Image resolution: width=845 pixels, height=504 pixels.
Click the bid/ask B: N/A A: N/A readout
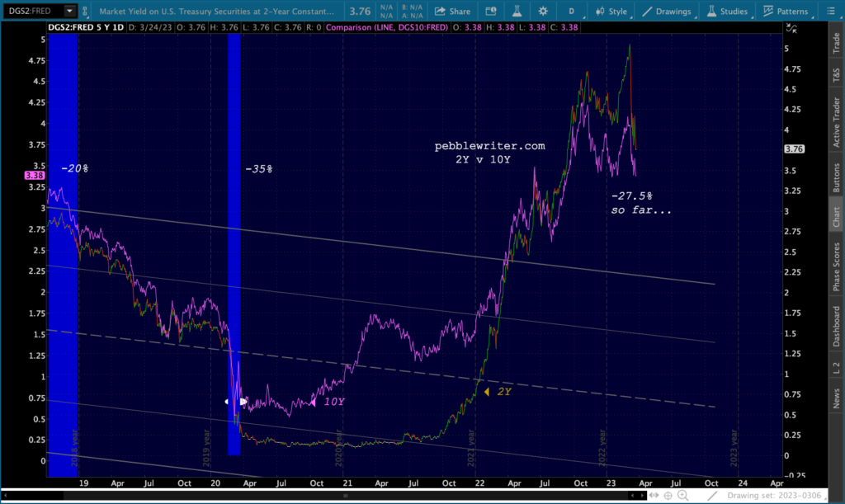pyautogui.click(x=413, y=12)
